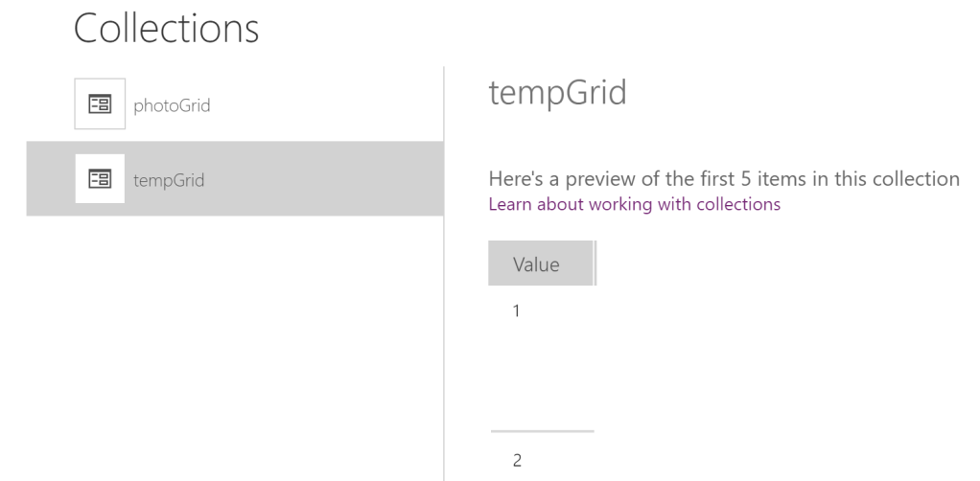Click the tempGrid preview heading
The width and height of the screenshot is (980, 481).
pos(557,94)
